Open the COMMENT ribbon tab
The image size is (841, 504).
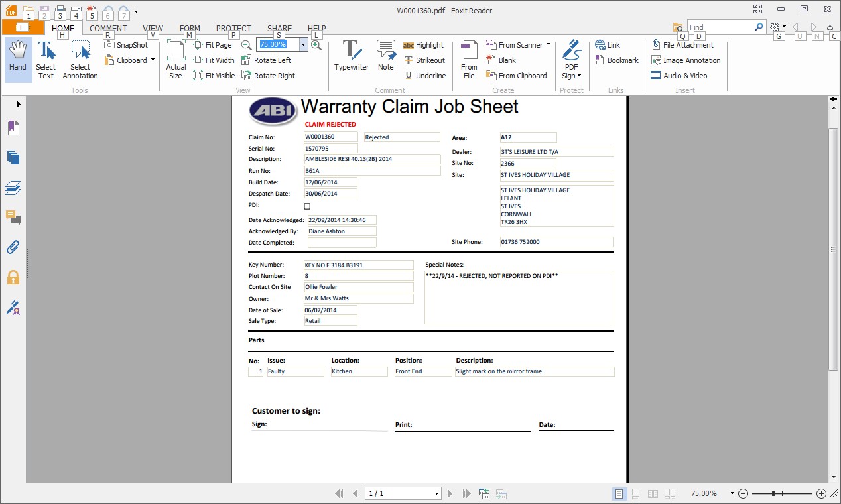[108, 29]
